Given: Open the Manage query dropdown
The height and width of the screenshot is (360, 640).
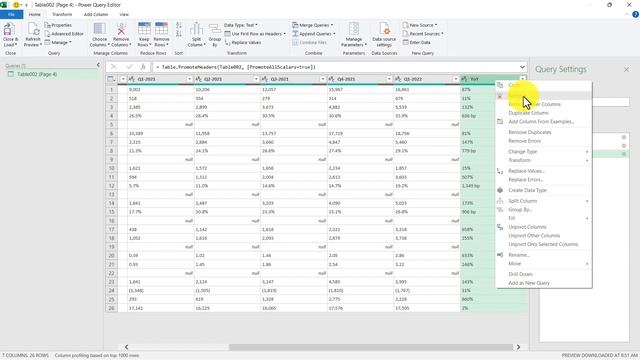Looking at the screenshot, I should click(x=58, y=42).
